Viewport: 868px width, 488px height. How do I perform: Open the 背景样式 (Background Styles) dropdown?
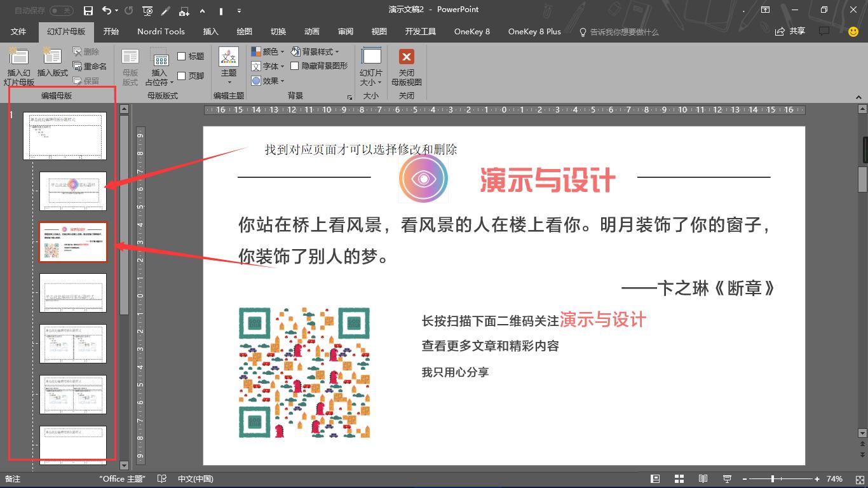[x=318, y=51]
